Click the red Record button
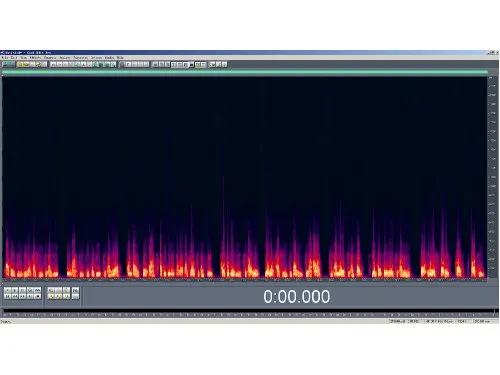 [38, 296]
